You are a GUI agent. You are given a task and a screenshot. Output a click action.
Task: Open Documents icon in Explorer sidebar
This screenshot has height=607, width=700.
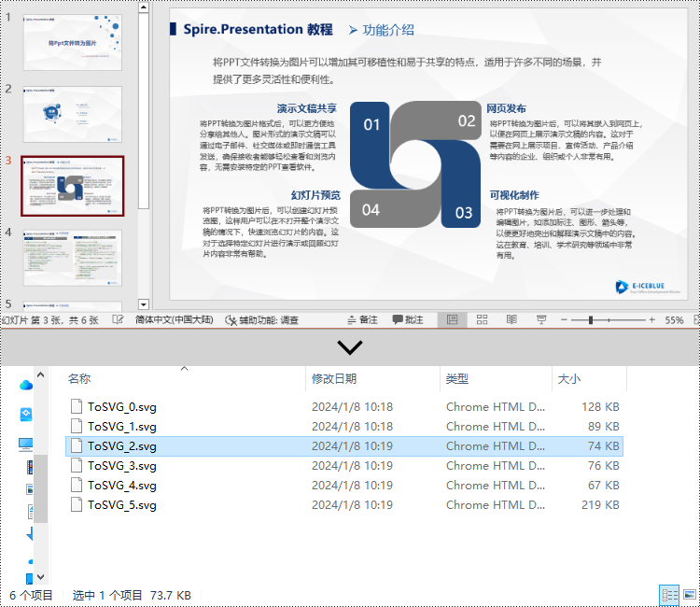coord(31,512)
